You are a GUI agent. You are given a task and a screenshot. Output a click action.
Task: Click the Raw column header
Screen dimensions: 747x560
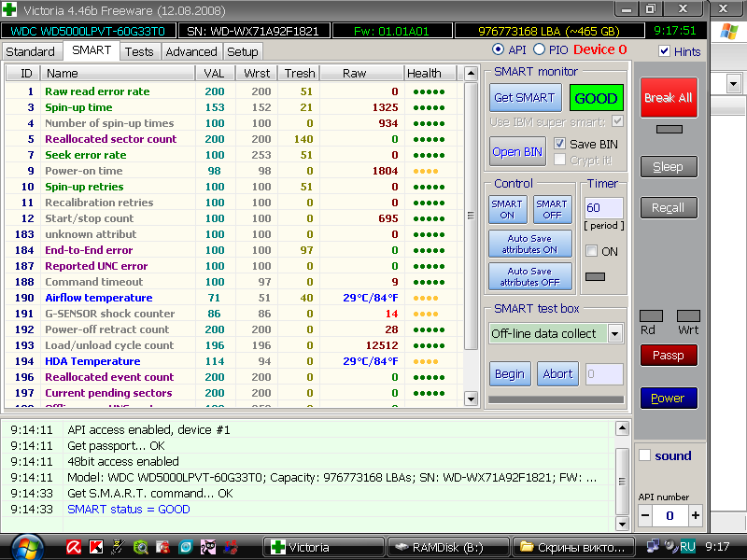[x=361, y=74]
